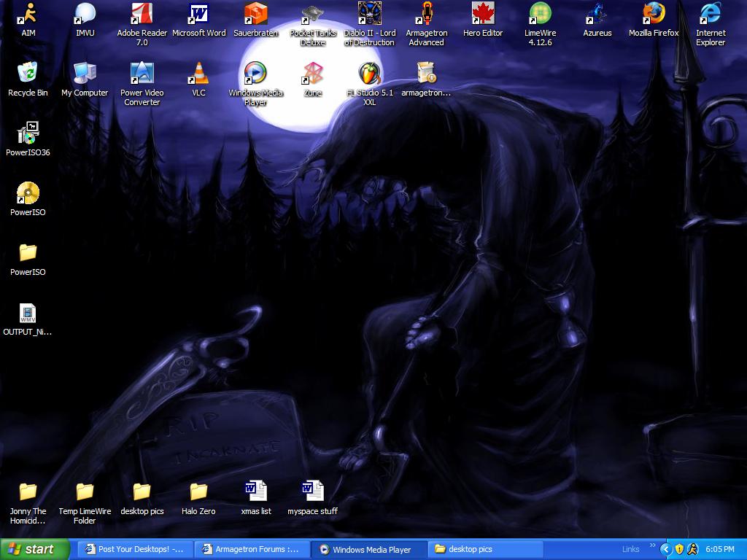The height and width of the screenshot is (560, 747).
Task: Select the Zune shortcut icon
Action: point(312,74)
